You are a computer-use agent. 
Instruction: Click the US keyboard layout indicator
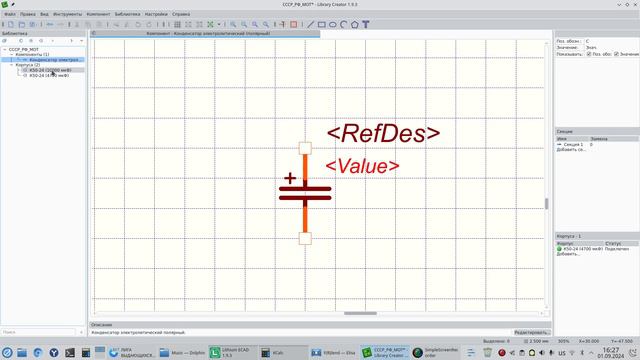tap(562, 353)
